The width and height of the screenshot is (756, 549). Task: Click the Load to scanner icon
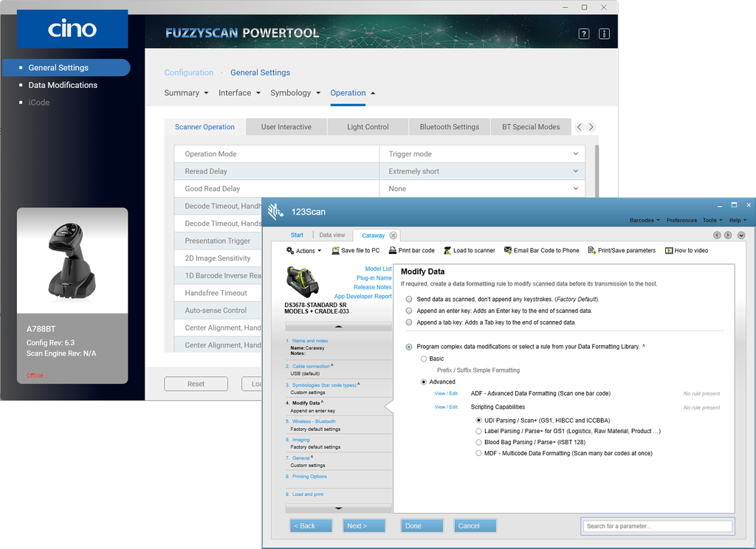coord(447,251)
